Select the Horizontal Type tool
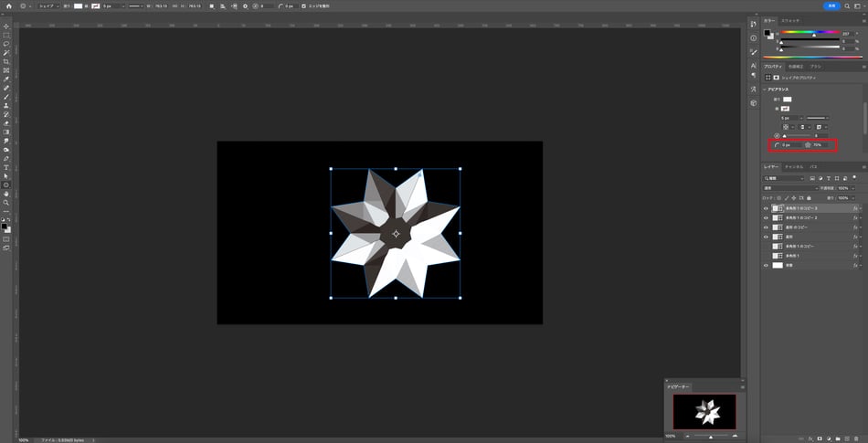 click(6, 167)
